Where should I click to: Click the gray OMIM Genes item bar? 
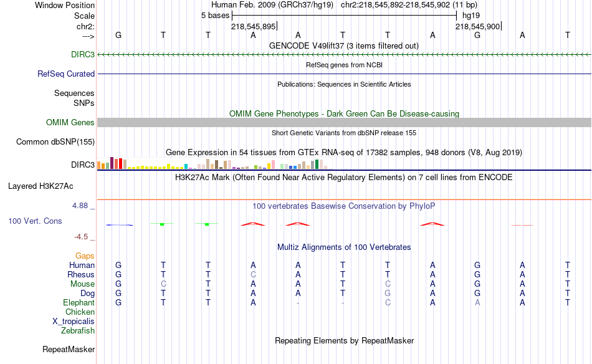344,122
